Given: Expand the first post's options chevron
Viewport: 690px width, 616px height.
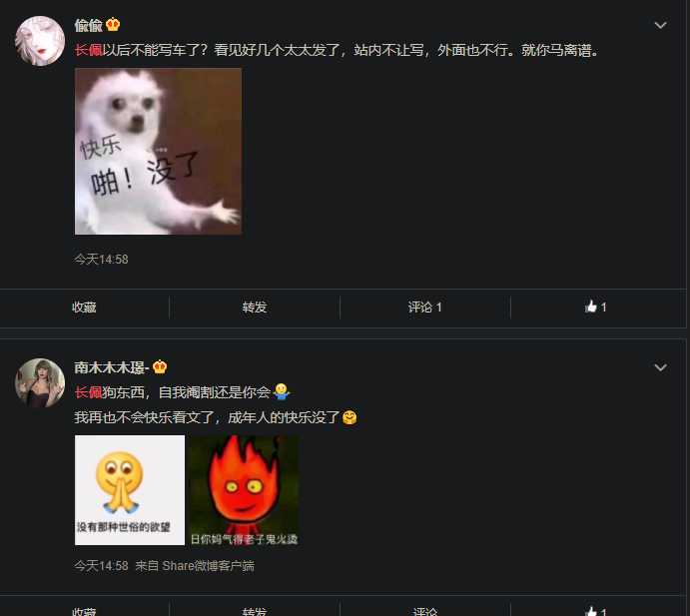Looking at the screenshot, I should point(660,25).
